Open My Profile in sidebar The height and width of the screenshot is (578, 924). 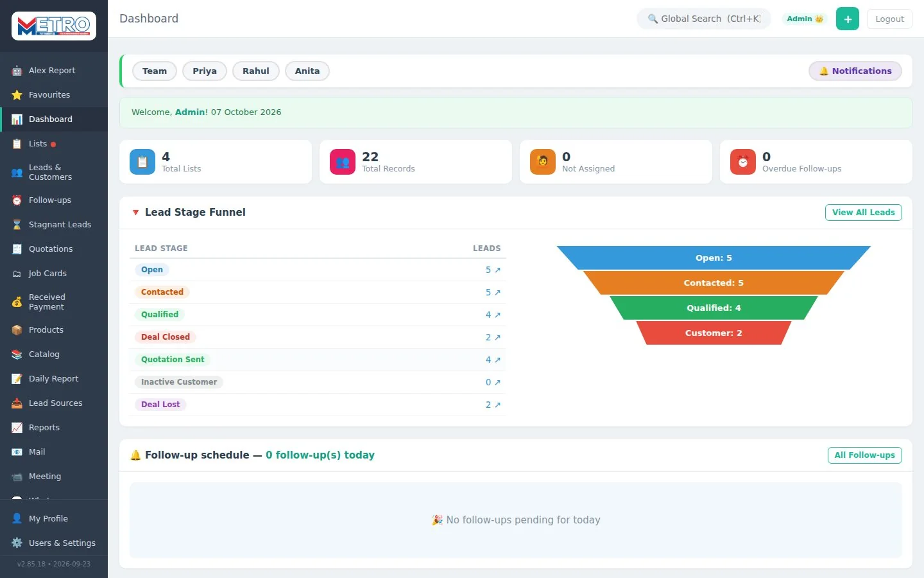point(54,519)
